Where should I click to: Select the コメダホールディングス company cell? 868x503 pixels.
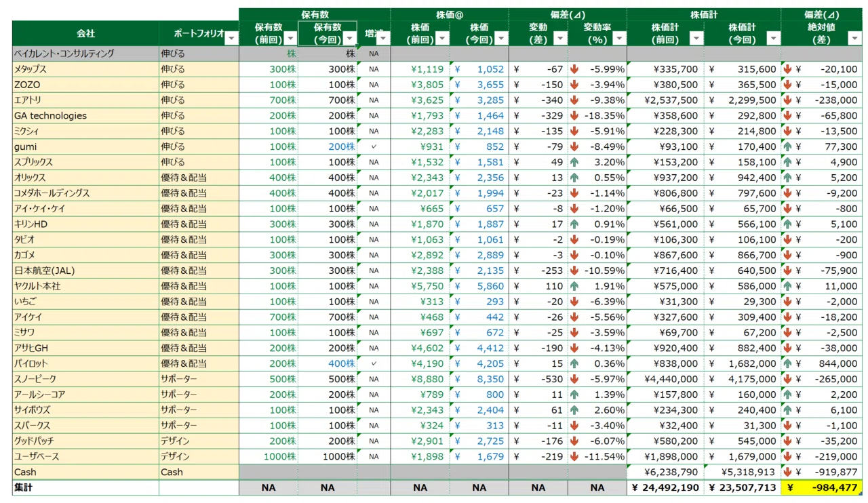(85, 193)
